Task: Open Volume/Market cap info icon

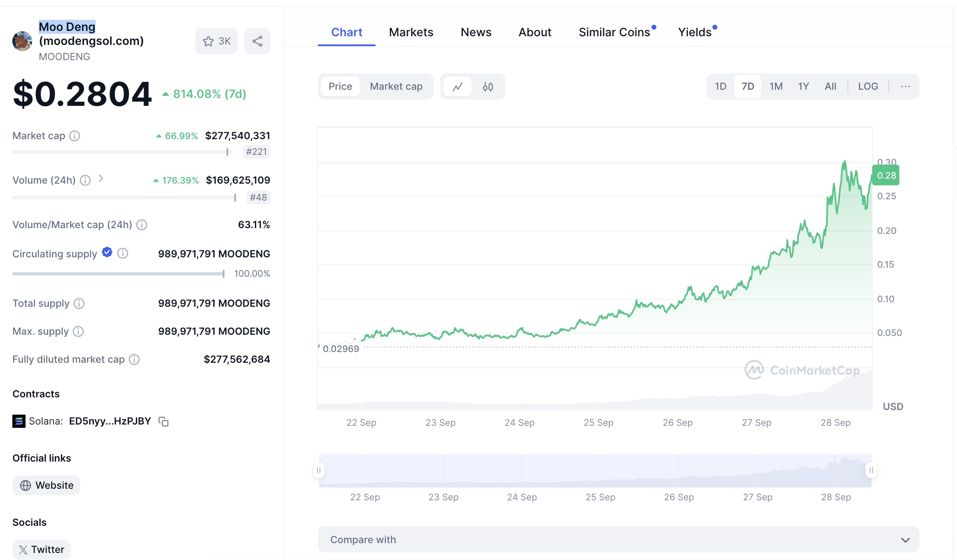Action: point(142,225)
